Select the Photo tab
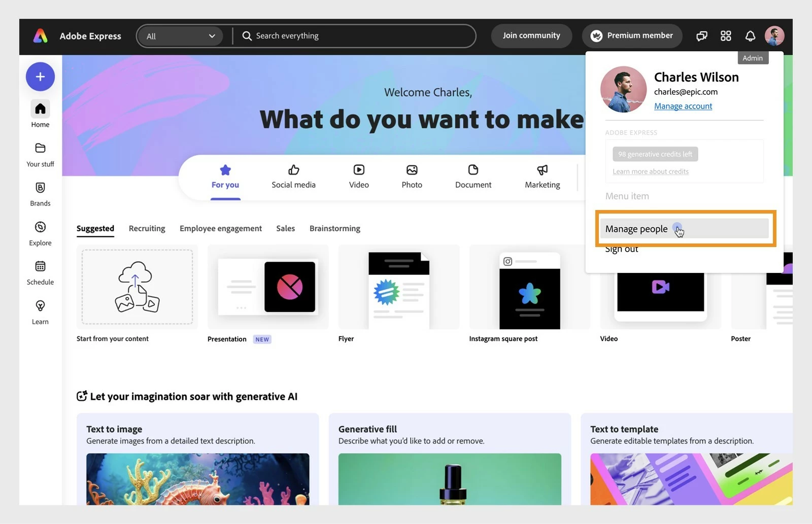812x524 pixels. point(412,177)
